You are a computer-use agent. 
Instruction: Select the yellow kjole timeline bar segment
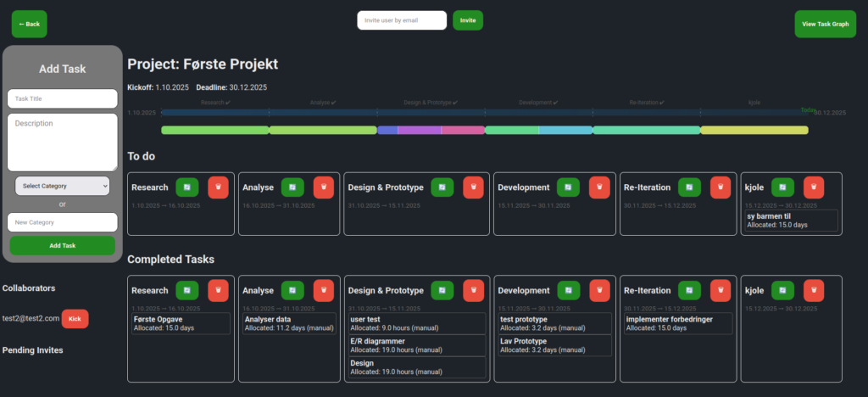click(754, 130)
